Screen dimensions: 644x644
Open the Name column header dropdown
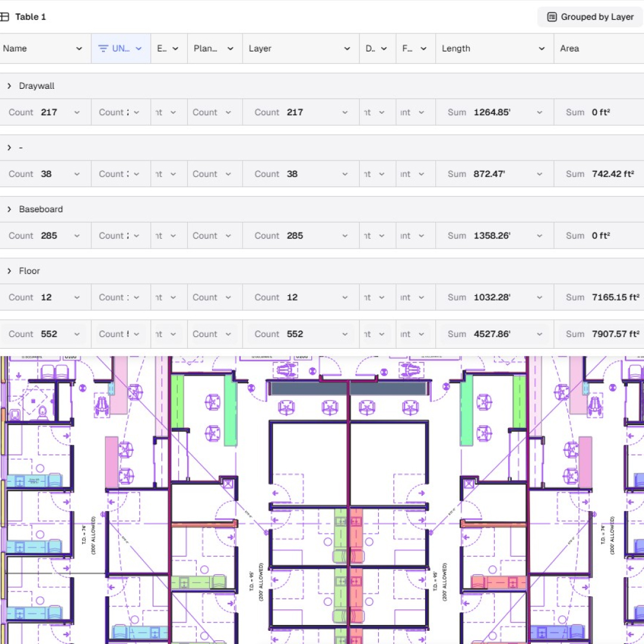point(79,49)
